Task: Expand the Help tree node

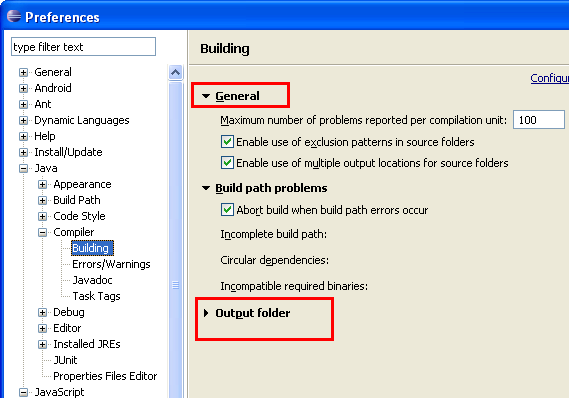Action: [24, 136]
